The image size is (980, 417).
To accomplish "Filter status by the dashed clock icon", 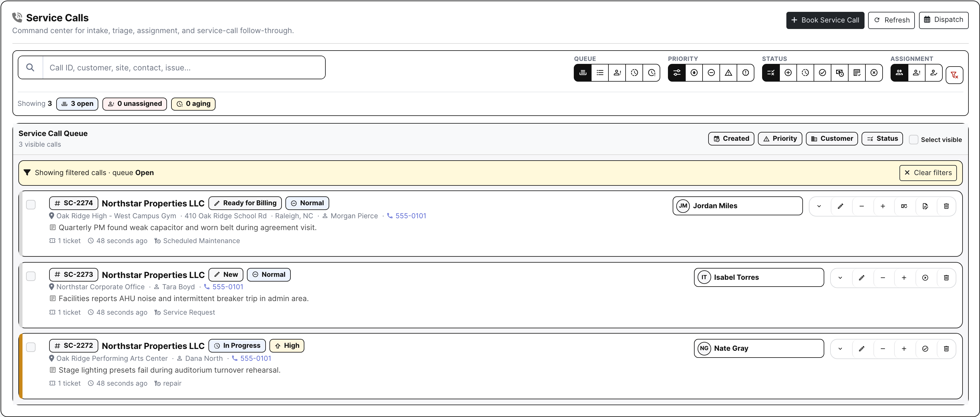I will tap(805, 72).
